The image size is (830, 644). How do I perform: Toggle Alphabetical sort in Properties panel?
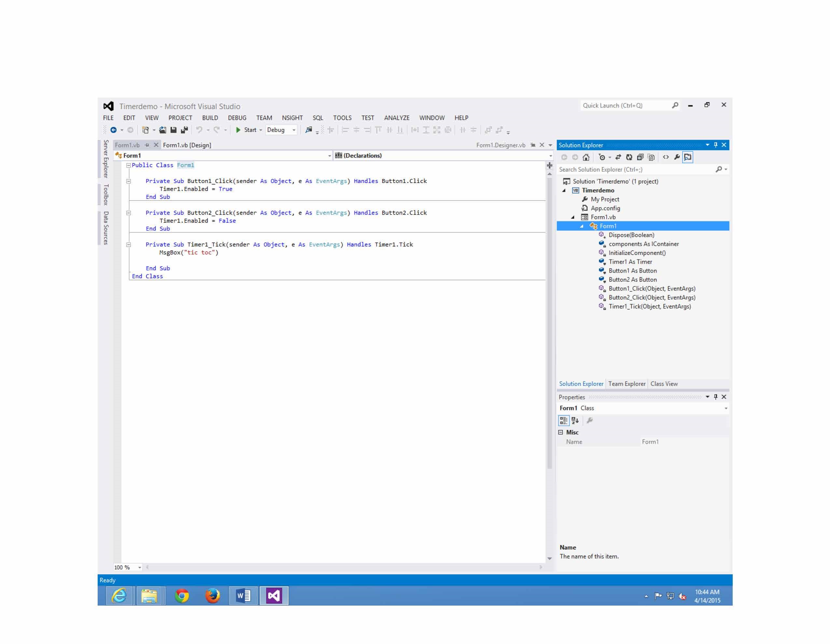click(x=575, y=420)
